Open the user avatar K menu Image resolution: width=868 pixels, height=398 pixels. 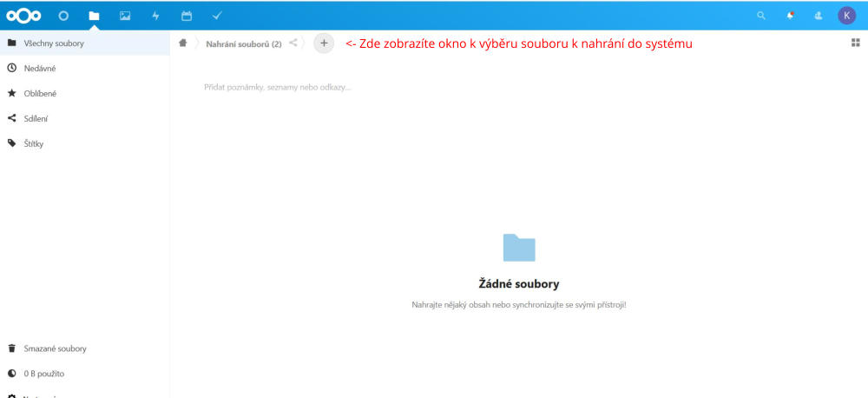(x=846, y=16)
